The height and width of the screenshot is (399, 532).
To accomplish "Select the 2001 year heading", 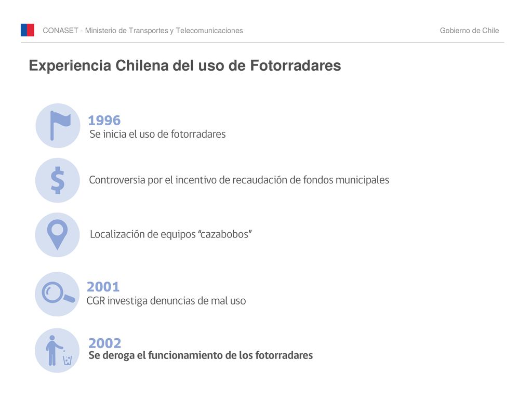I will (103, 287).
